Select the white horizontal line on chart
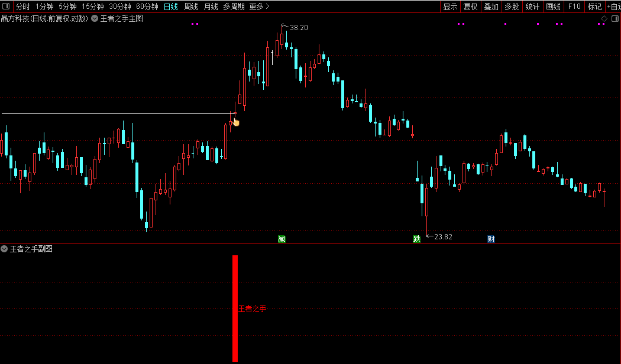 coord(119,114)
